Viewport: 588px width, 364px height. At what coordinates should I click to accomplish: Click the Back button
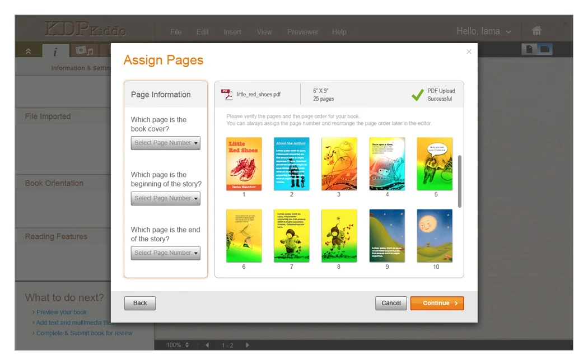pyautogui.click(x=140, y=303)
